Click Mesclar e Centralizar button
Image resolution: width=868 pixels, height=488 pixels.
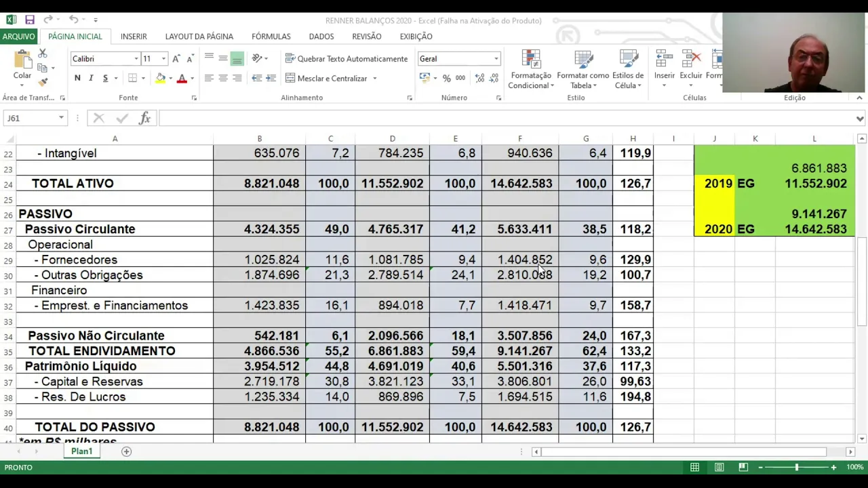[326, 79]
